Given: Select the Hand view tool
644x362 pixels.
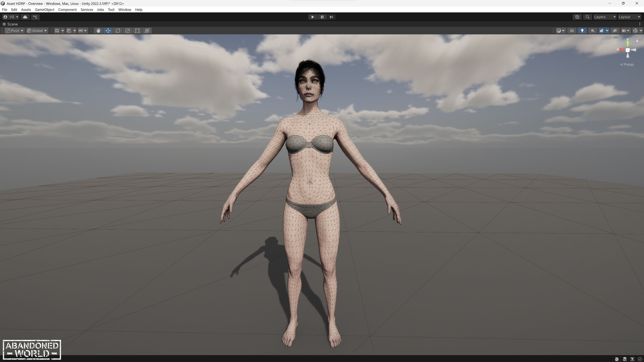Looking at the screenshot, I should [x=98, y=31].
